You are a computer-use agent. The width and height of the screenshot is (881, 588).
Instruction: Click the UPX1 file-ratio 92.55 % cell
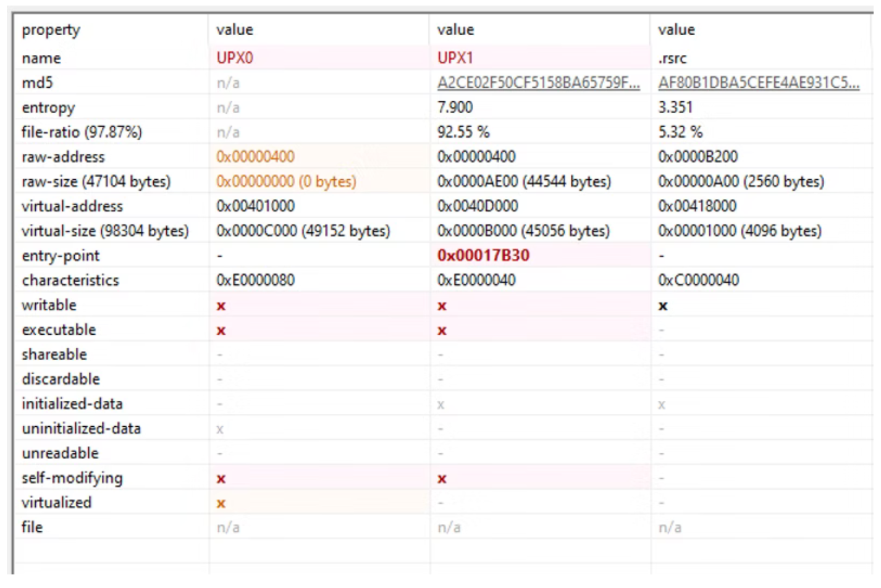[x=463, y=132]
